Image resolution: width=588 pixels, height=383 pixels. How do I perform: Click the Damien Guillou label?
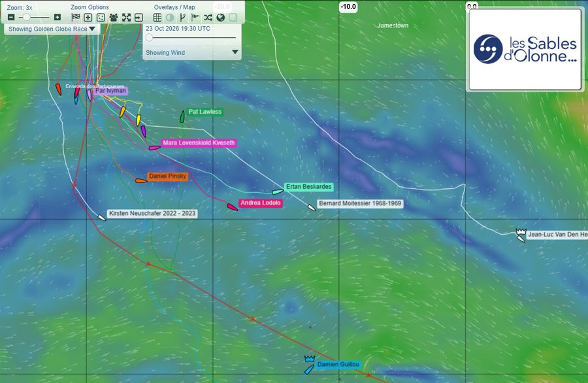(338, 364)
